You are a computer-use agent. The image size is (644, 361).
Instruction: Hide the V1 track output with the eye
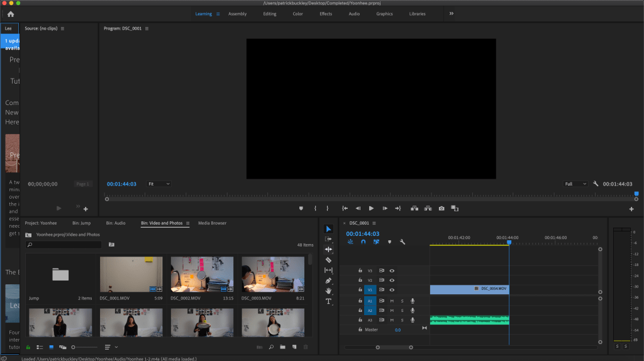coord(392,290)
